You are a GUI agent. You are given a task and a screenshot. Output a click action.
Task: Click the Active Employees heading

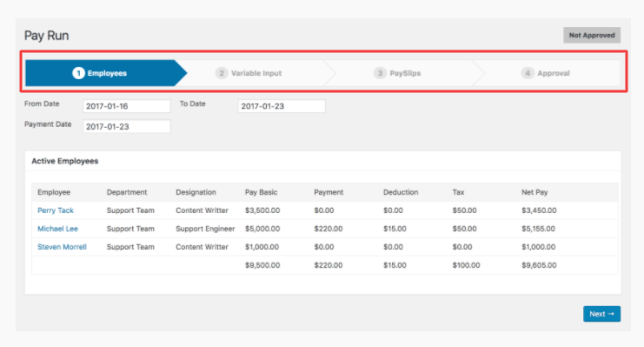pyautogui.click(x=65, y=161)
